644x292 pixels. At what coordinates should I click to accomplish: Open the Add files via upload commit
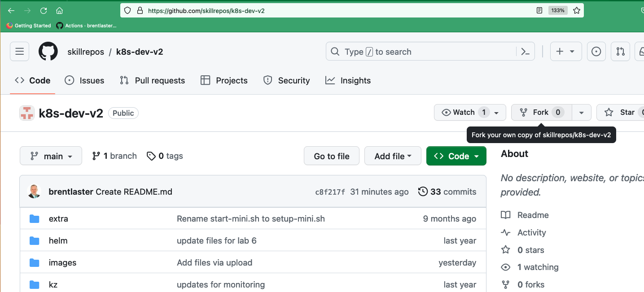(215, 262)
